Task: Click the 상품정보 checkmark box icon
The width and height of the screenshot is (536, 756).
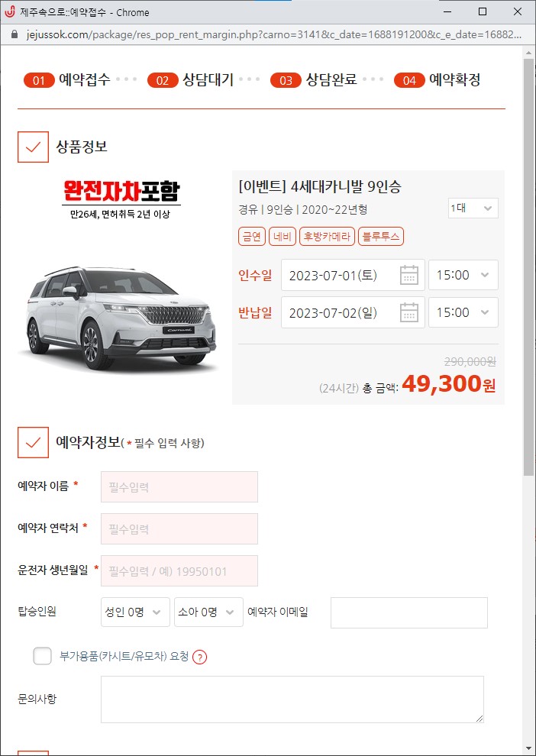Action: coord(34,147)
